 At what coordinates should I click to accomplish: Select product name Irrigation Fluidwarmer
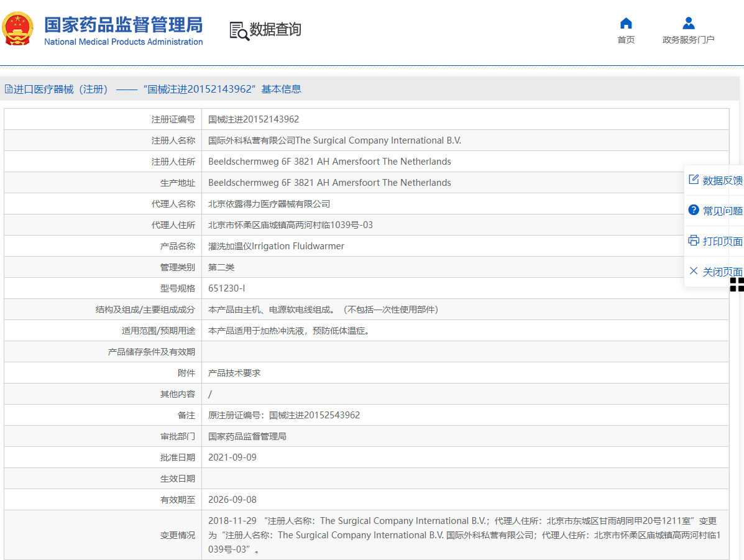[x=276, y=246]
